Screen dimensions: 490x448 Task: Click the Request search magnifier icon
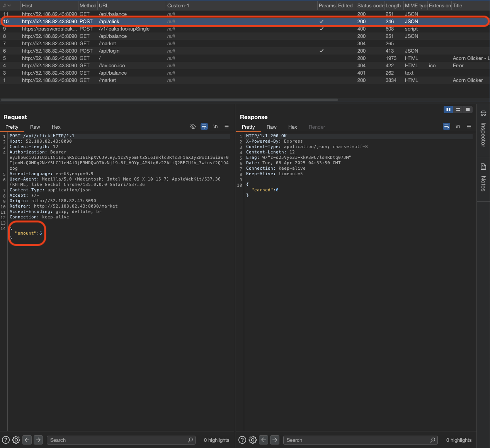190,440
